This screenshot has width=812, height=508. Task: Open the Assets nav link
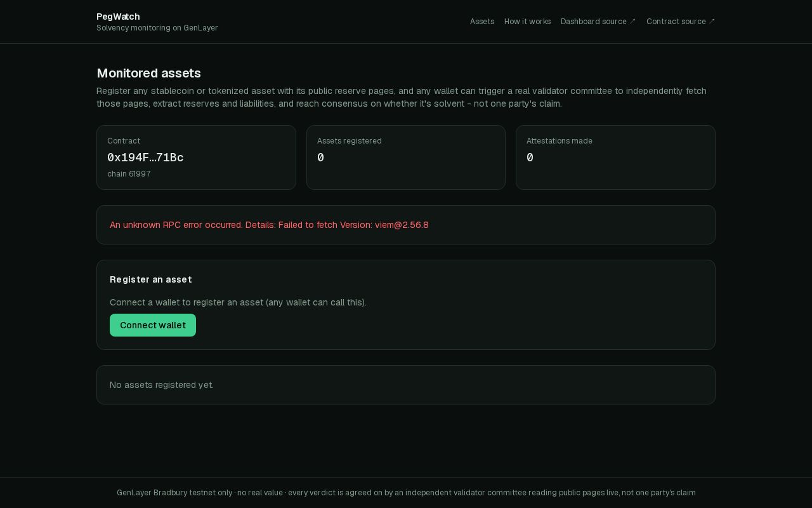482,22
